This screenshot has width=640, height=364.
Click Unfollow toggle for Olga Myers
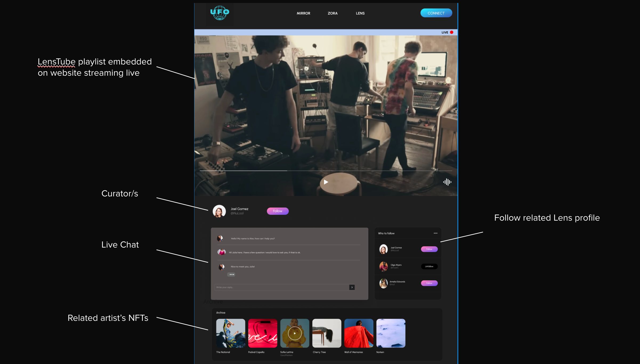click(429, 266)
